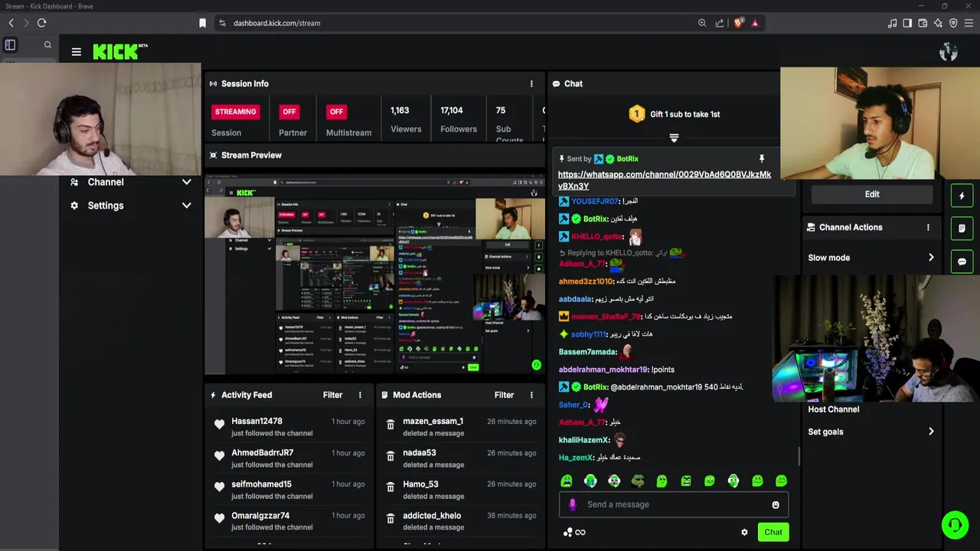Screen dimensions: 980x551
Task: Click the search tabs magnifier
Action: point(47,45)
